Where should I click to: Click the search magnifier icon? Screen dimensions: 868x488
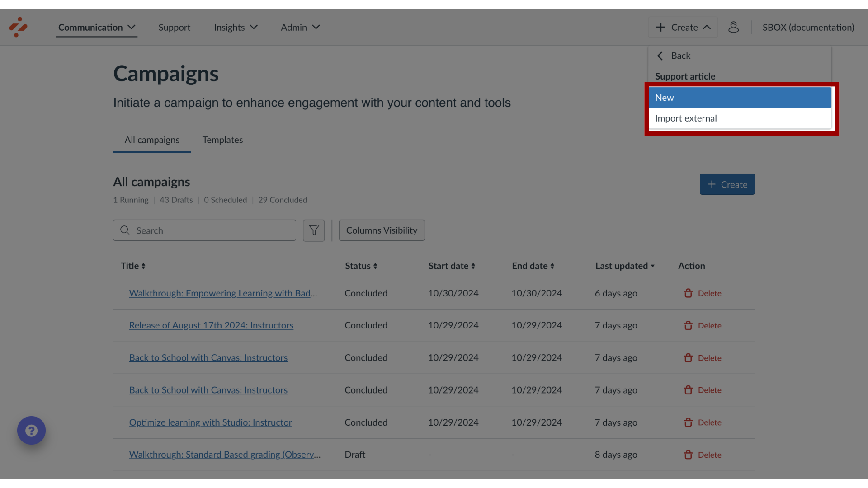[x=123, y=230]
